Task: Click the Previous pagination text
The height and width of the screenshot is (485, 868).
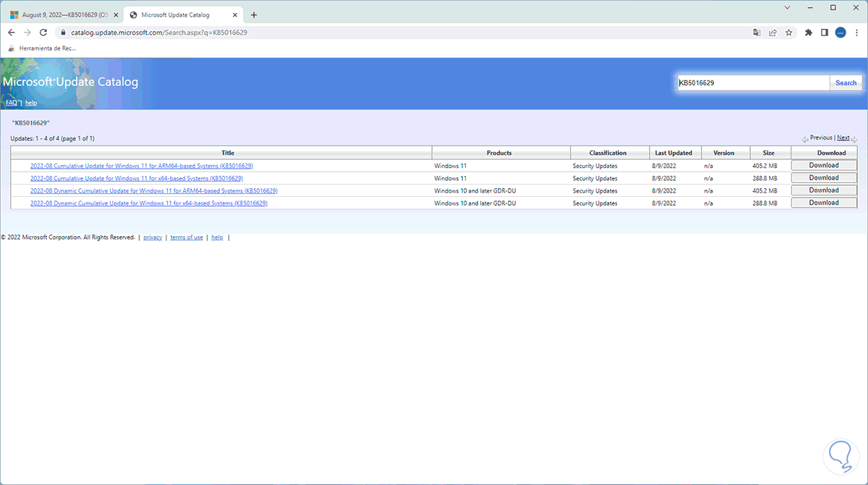Action: click(821, 138)
